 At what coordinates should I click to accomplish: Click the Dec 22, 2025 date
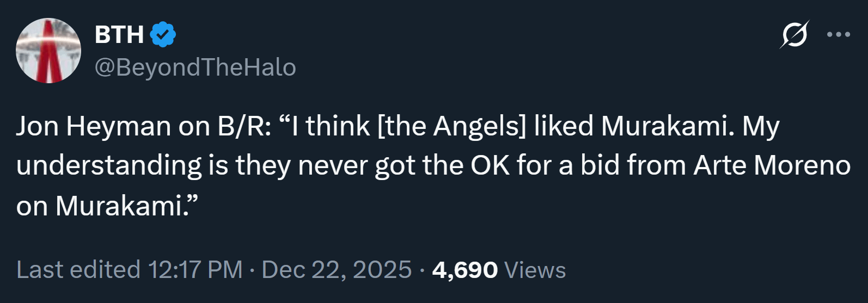(337, 270)
